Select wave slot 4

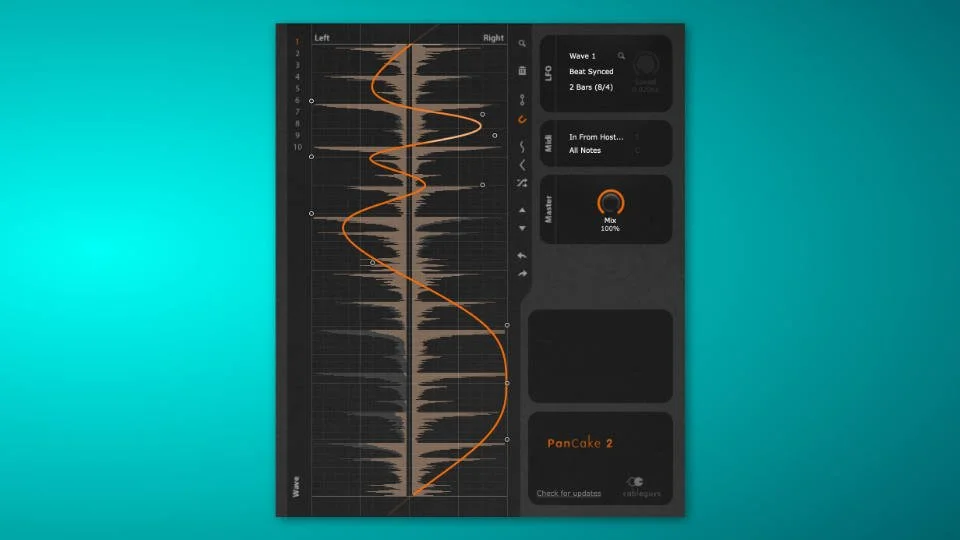coord(297,77)
